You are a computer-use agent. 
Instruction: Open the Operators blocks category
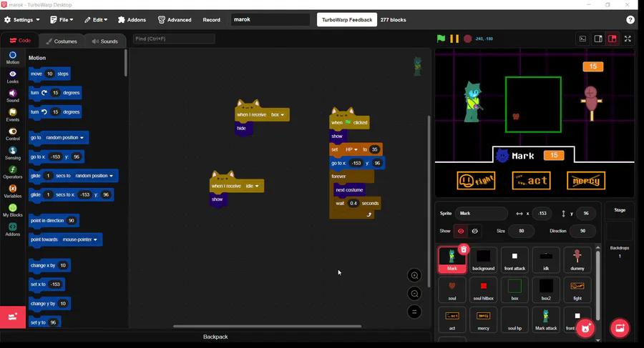coord(13,172)
